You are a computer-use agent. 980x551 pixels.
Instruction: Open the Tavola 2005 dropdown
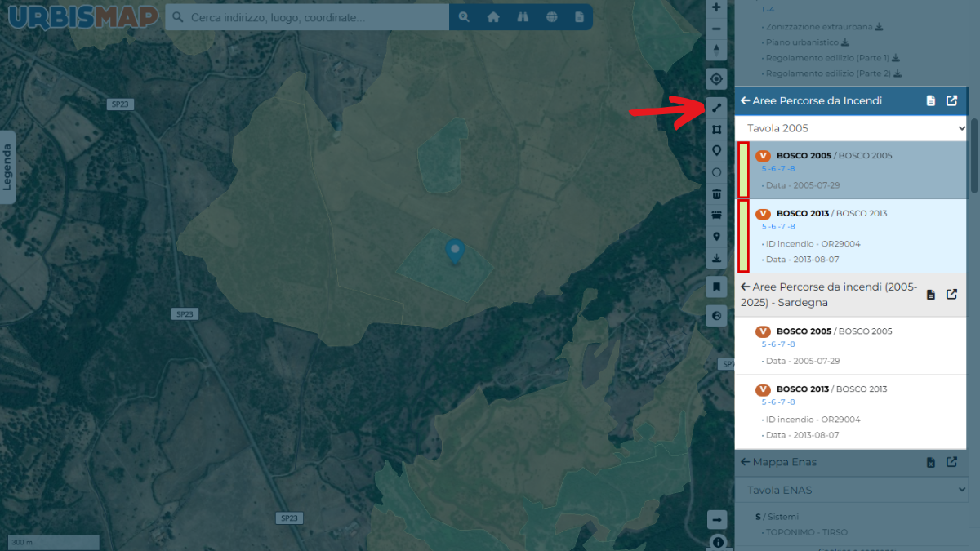[x=851, y=128]
